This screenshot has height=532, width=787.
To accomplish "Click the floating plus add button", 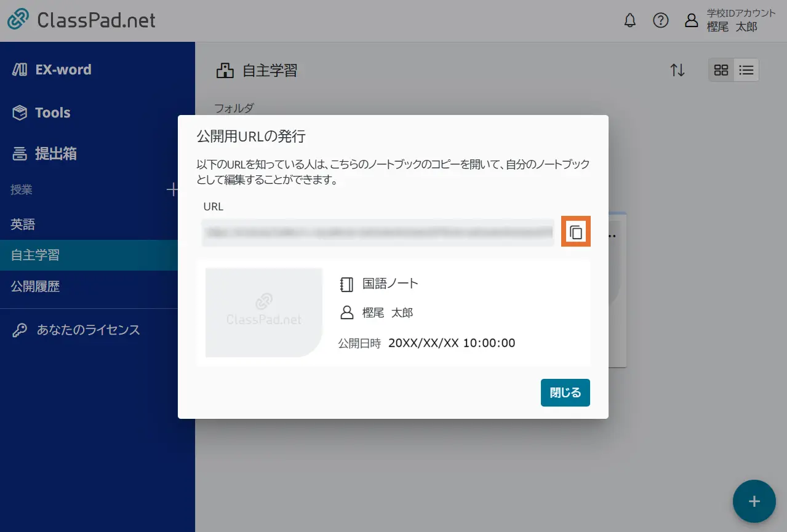I will [754, 501].
